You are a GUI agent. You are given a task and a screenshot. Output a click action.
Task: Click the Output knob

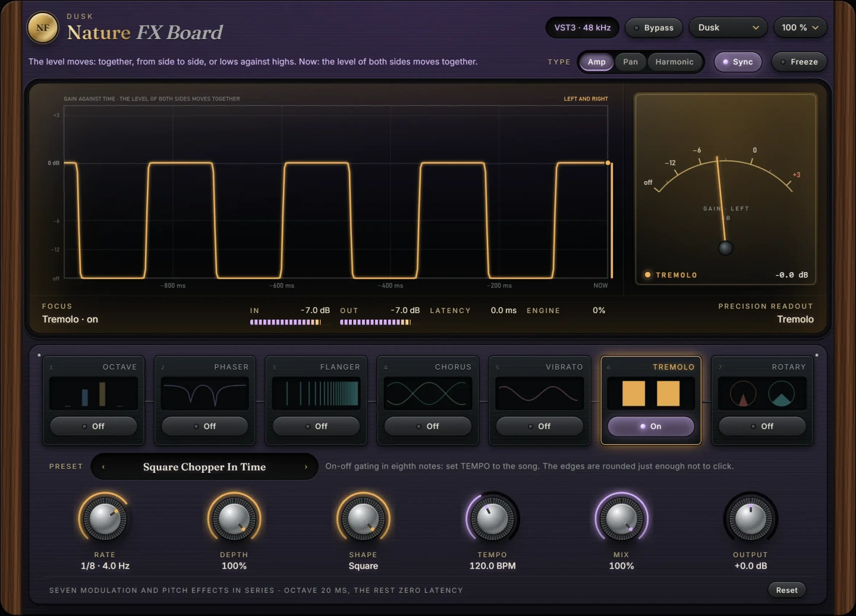(751, 519)
